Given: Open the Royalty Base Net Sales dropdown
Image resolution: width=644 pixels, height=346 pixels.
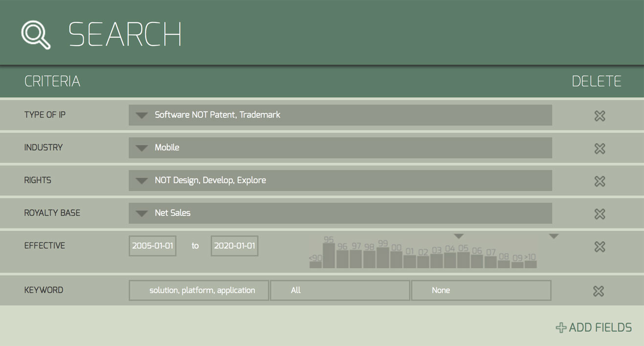Looking at the screenshot, I should click(x=142, y=213).
